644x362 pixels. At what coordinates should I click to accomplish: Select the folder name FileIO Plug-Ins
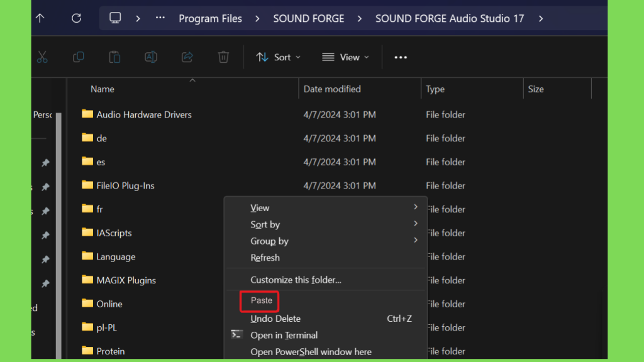(x=125, y=185)
